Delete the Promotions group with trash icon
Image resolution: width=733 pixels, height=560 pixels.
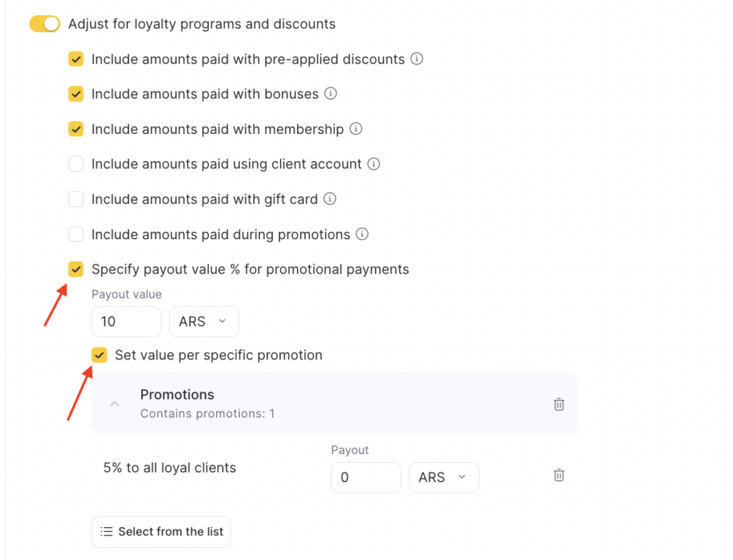559,404
